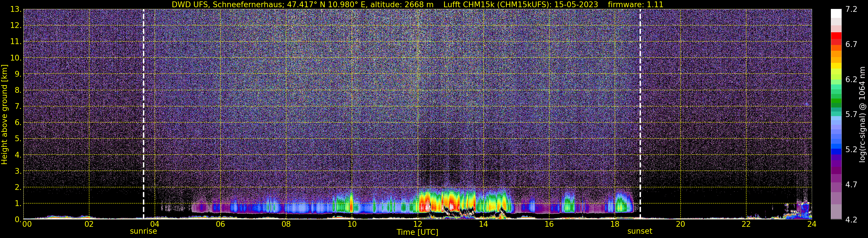The height and width of the screenshot is (238, 868).
Task: Click the 'Time [UTC]' axis label
Action: coord(417,232)
